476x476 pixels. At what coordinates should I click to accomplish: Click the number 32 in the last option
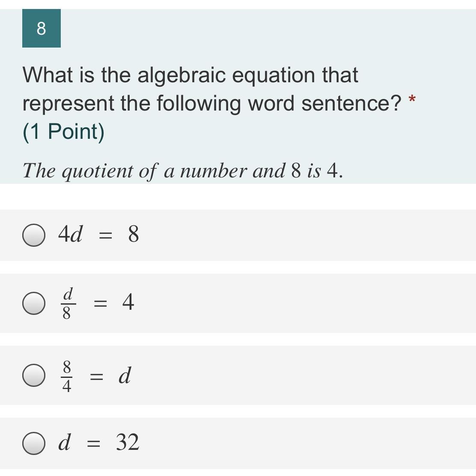[x=128, y=443]
